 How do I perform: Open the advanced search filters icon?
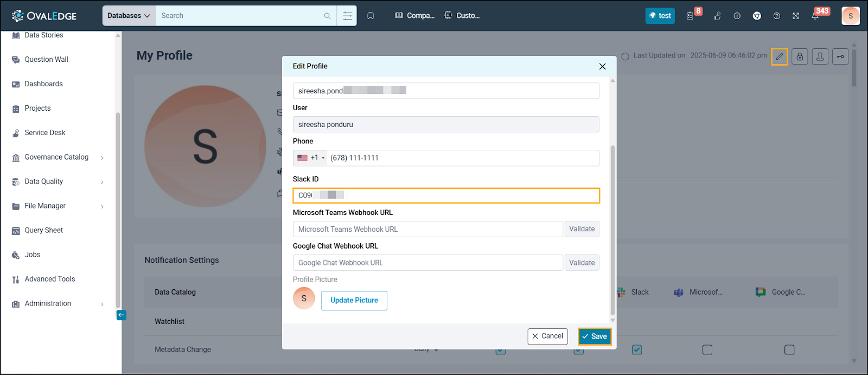pos(347,16)
